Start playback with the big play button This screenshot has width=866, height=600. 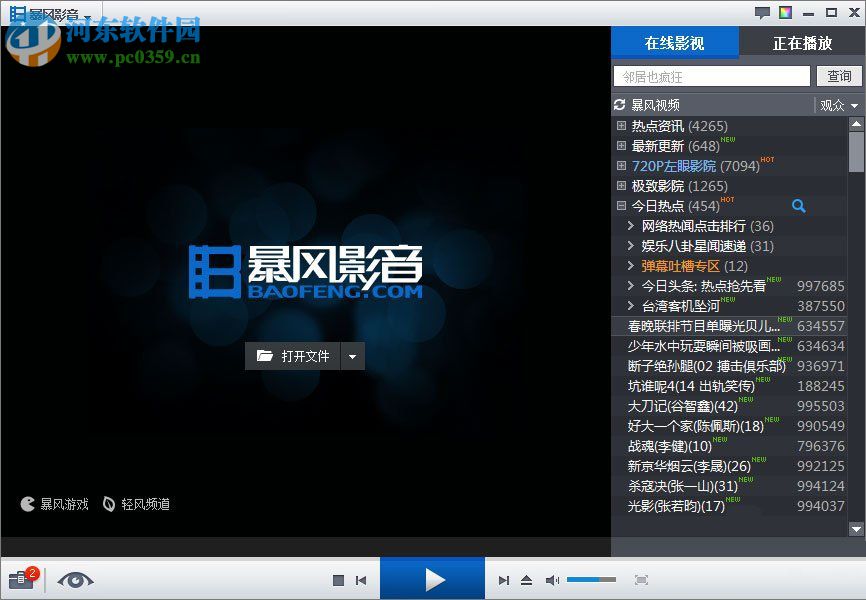point(432,578)
